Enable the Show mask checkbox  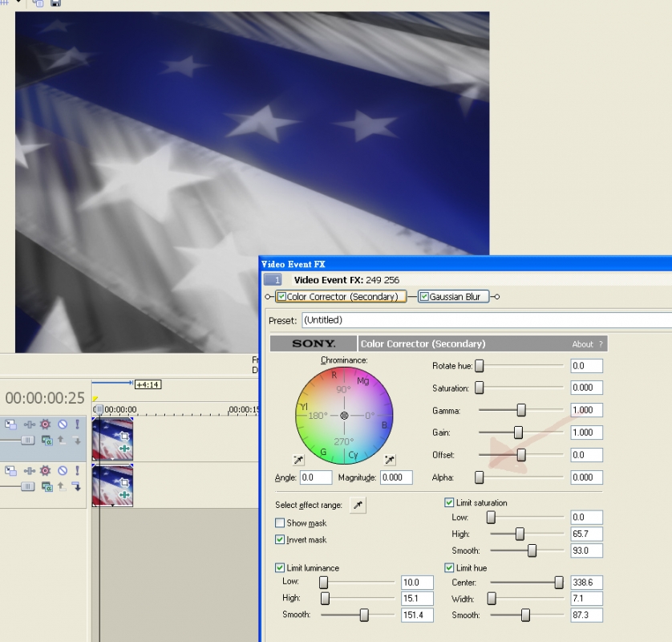pos(280,522)
